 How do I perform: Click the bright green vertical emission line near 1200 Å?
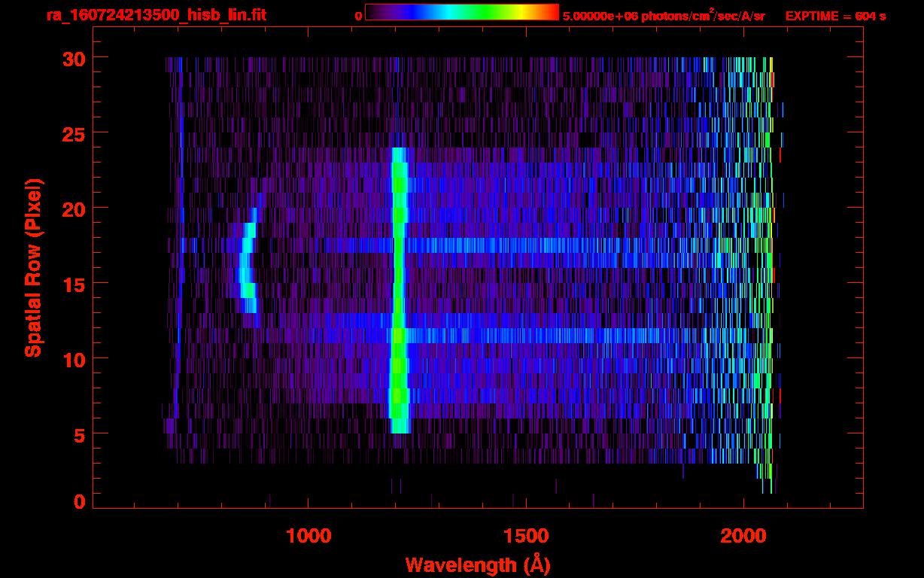tap(399, 291)
